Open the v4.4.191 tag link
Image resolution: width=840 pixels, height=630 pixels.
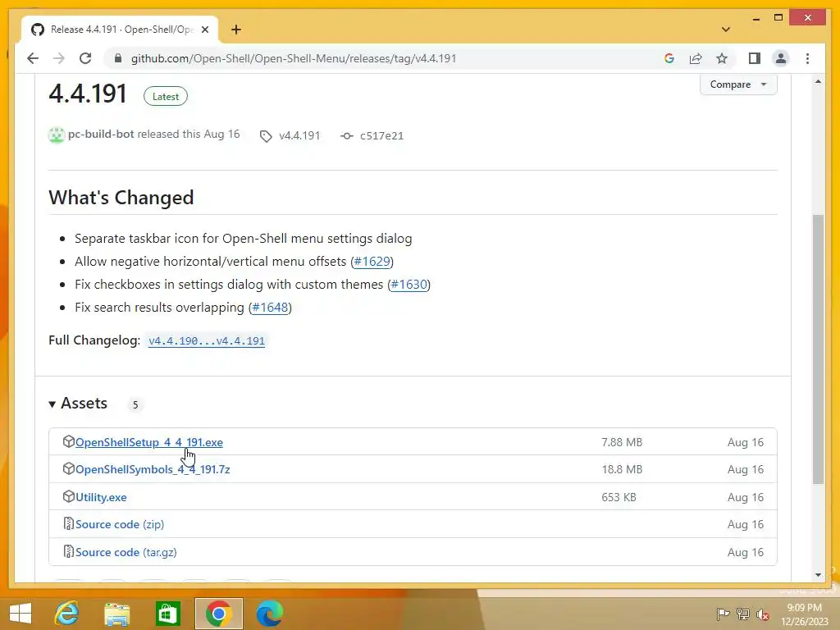(x=299, y=136)
